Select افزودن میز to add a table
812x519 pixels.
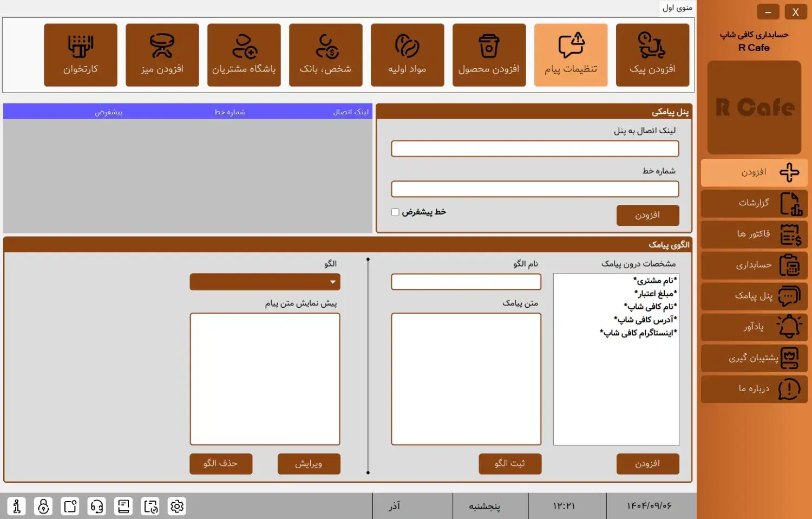click(162, 54)
